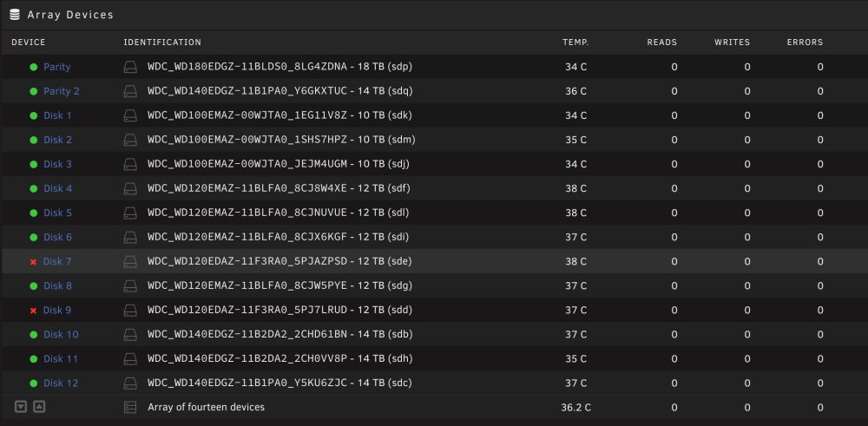Open the Parity 2 device link

click(62, 91)
